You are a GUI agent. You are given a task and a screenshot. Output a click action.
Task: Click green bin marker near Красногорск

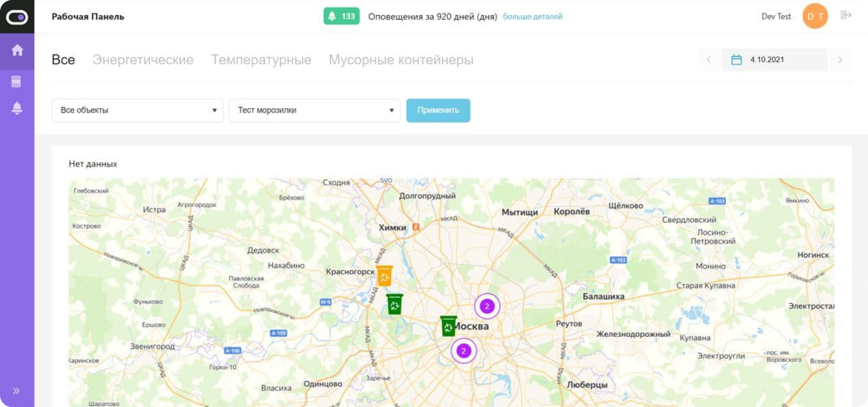point(395,304)
